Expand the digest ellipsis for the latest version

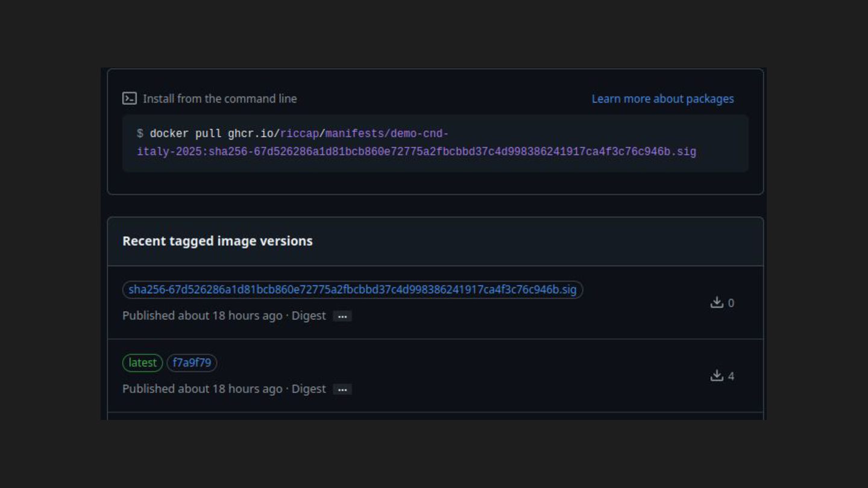tap(342, 390)
